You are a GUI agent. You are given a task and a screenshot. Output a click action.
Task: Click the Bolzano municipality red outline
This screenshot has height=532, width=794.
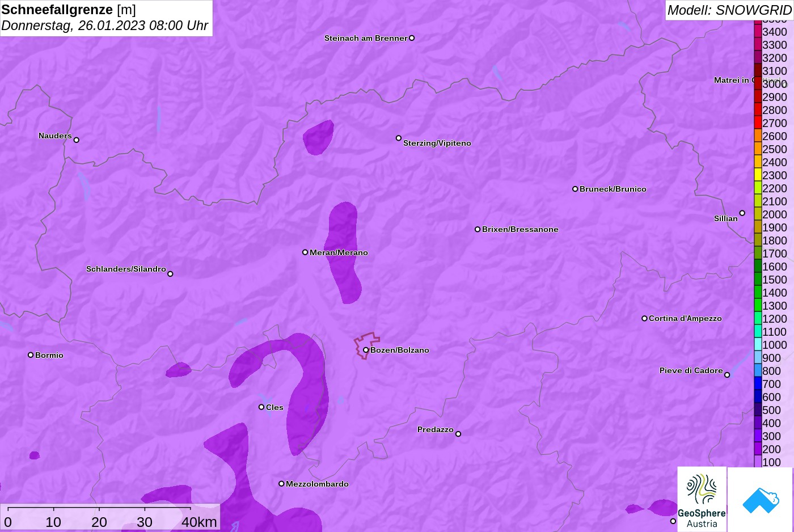point(367,345)
